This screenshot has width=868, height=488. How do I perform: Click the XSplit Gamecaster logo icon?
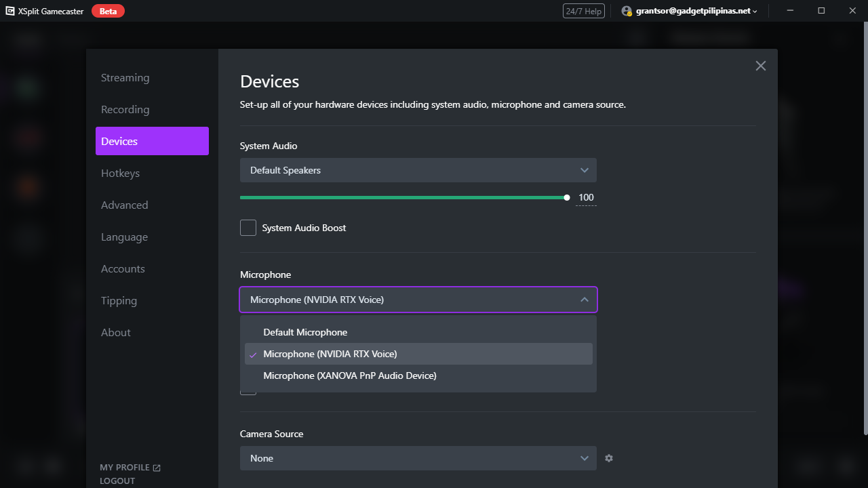(10, 11)
